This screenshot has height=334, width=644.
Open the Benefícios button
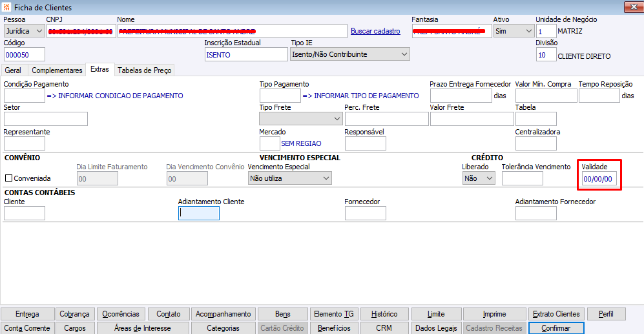(334, 328)
